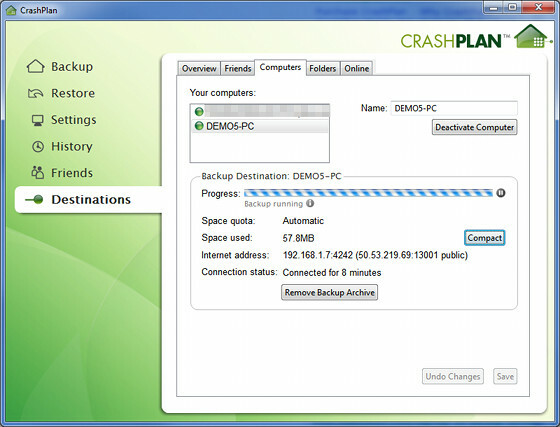Click the 'Connected for 8 minutes' status text
The height and width of the screenshot is (427, 560).
point(332,273)
